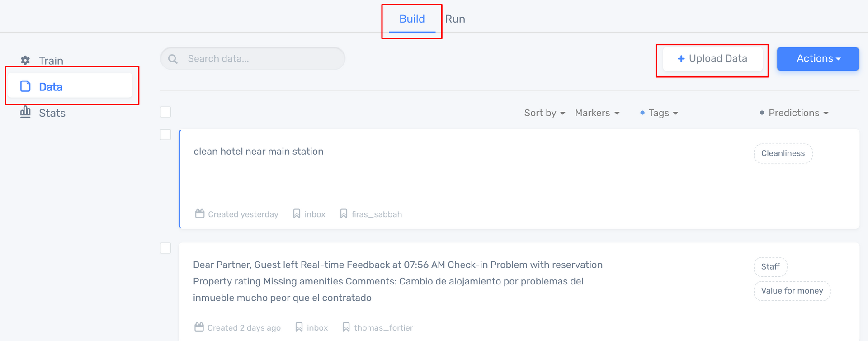Click the bookmark icon next to thomas_fortier
868x341 pixels.
346,327
